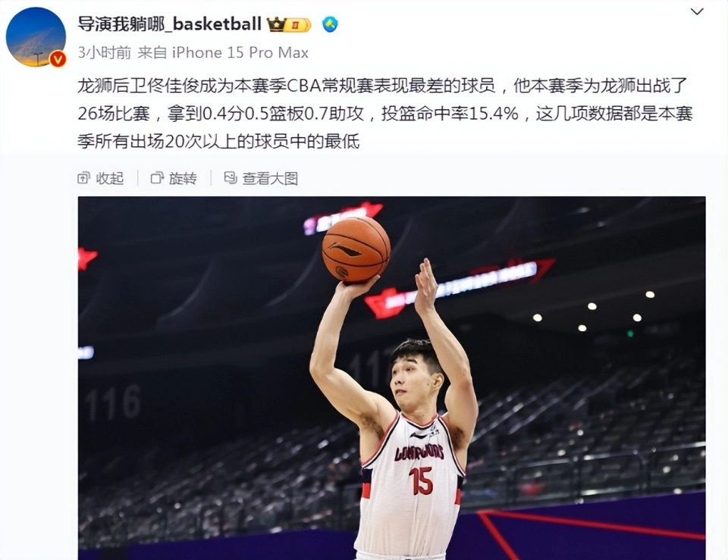
Task: Click the basketball in the photo
Action: (x=356, y=249)
